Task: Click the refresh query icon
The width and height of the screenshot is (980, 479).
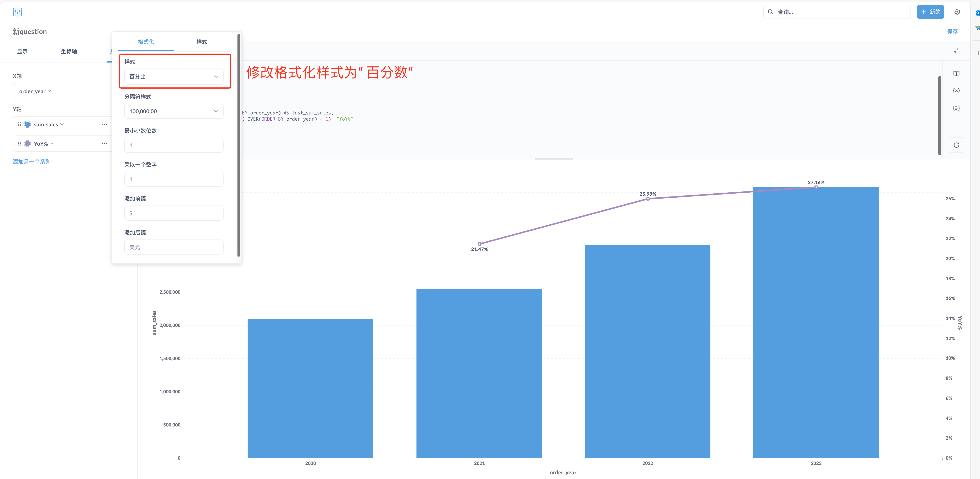Action: [x=956, y=145]
